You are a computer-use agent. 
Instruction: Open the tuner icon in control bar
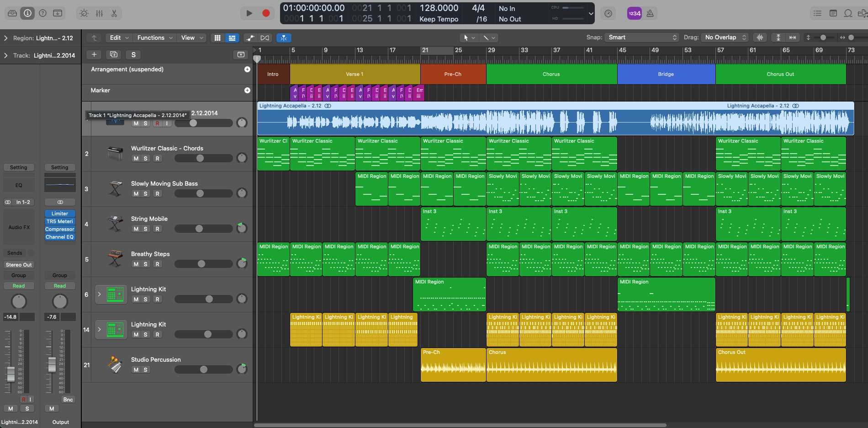pos(608,13)
